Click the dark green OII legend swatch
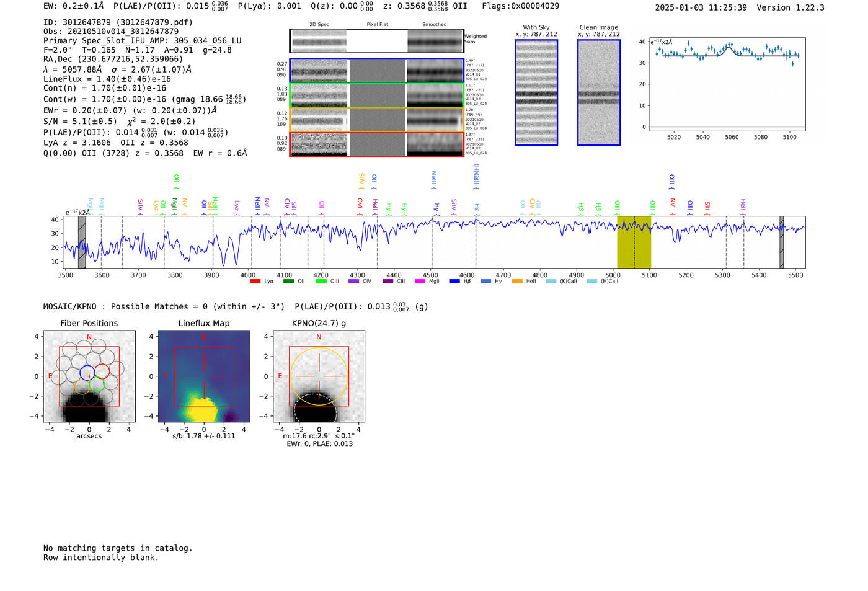Screen dimensions: 868x591 pyautogui.click(x=288, y=282)
